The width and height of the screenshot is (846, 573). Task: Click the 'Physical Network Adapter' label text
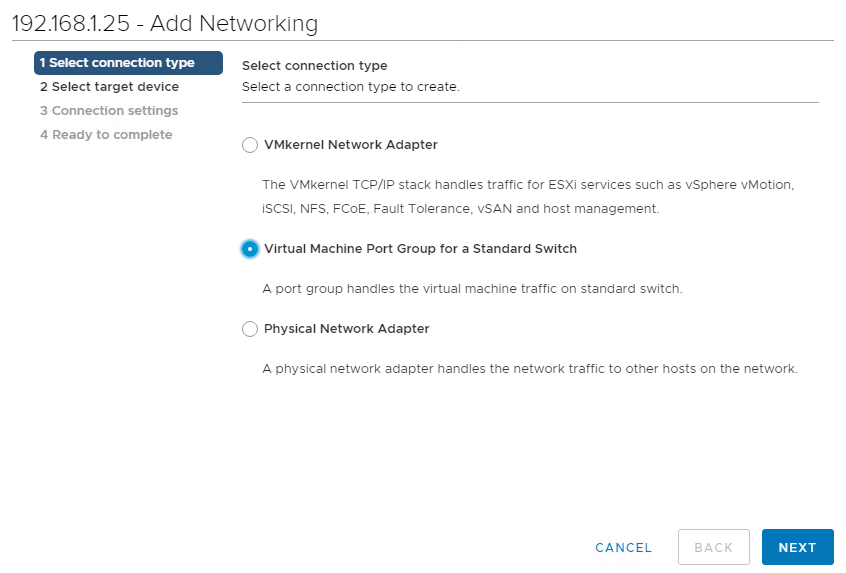346,329
